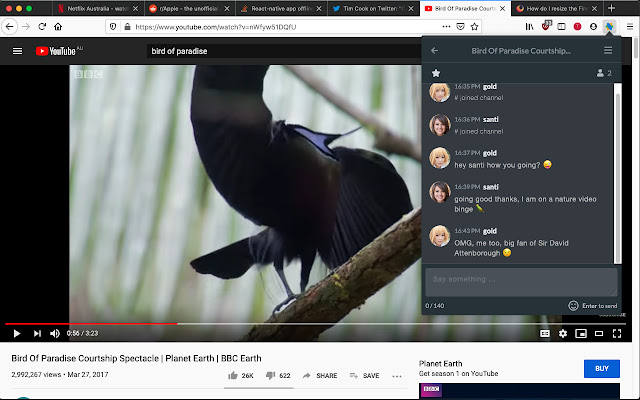Skip to the next video
This screenshot has height=400, width=640.
pyautogui.click(x=37, y=333)
